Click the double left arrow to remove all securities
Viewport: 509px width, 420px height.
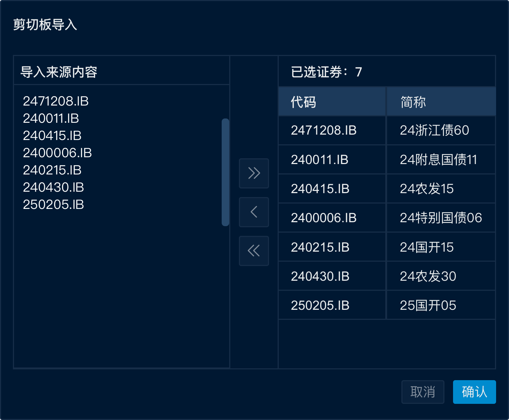click(x=254, y=251)
